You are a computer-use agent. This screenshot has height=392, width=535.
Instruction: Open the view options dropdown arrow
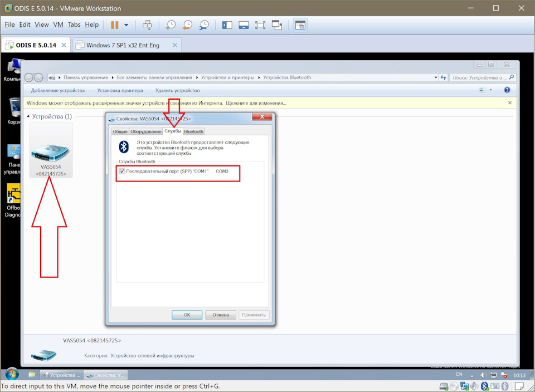click(490, 90)
